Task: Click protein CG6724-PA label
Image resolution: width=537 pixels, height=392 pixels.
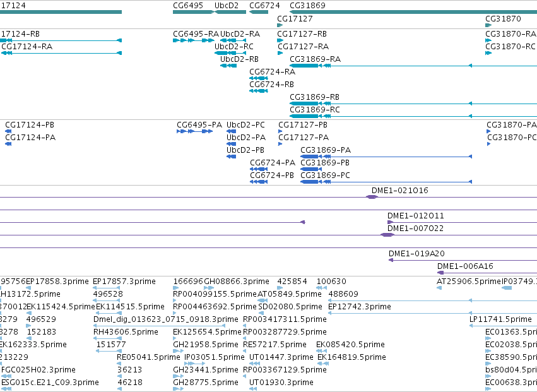Action: click(x=273, y=163)
